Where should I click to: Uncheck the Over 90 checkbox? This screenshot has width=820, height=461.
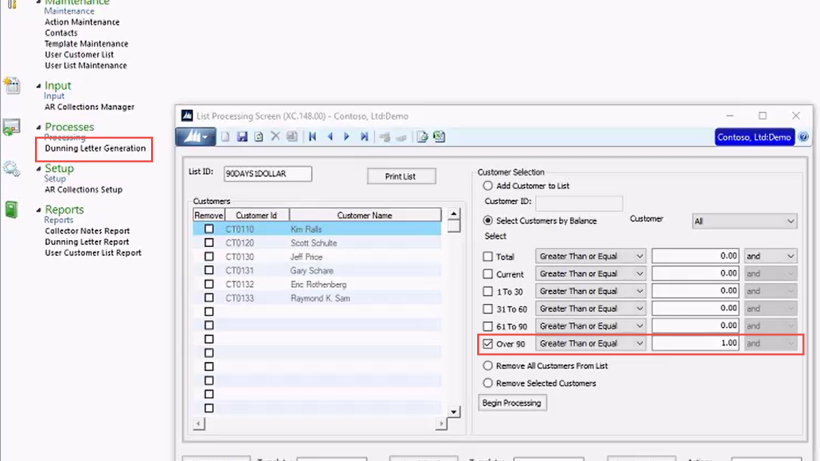click(x=488, y=344)
